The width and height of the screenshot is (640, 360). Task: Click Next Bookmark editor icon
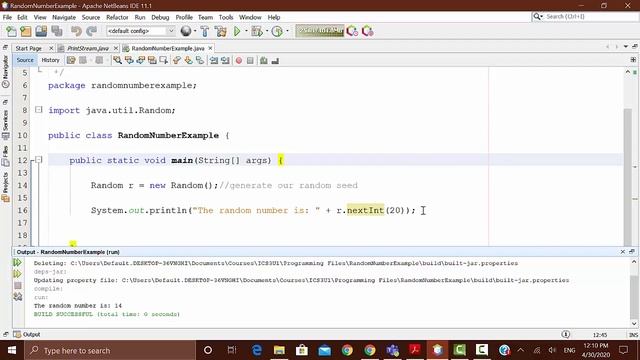188,60
